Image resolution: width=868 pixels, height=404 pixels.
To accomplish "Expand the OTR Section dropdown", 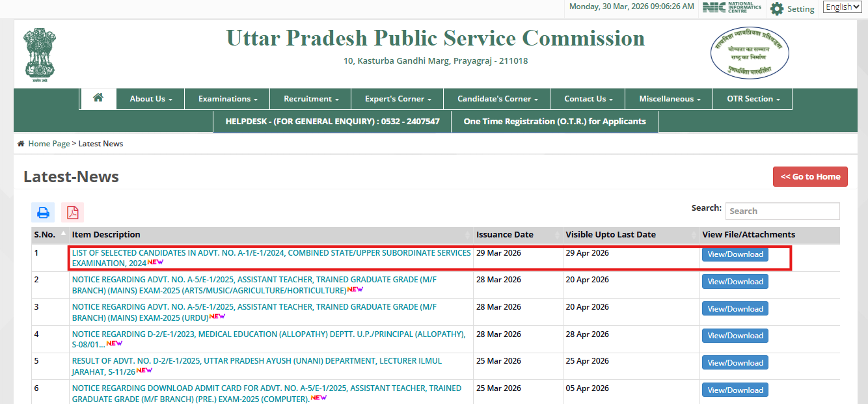I will click(x=752, y=98).
